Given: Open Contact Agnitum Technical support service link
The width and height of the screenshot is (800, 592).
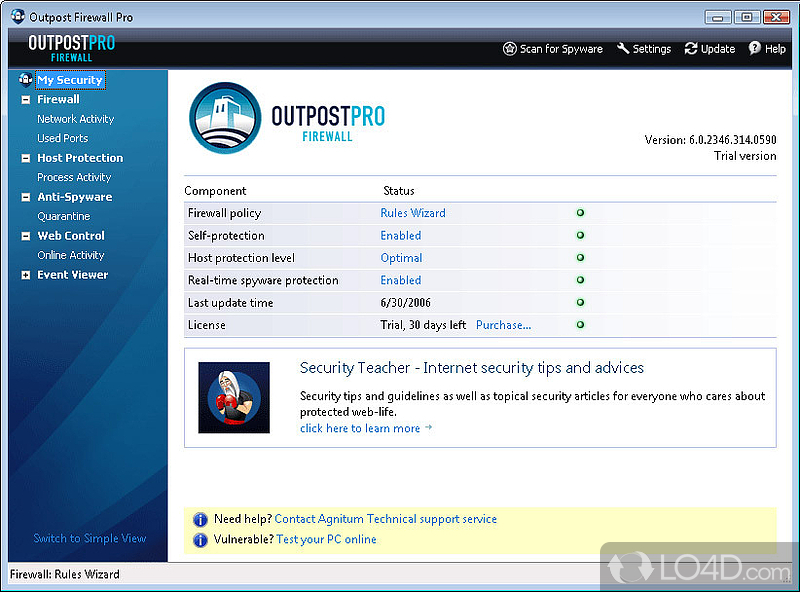Looking at the screenshot, I should (386, 519).
